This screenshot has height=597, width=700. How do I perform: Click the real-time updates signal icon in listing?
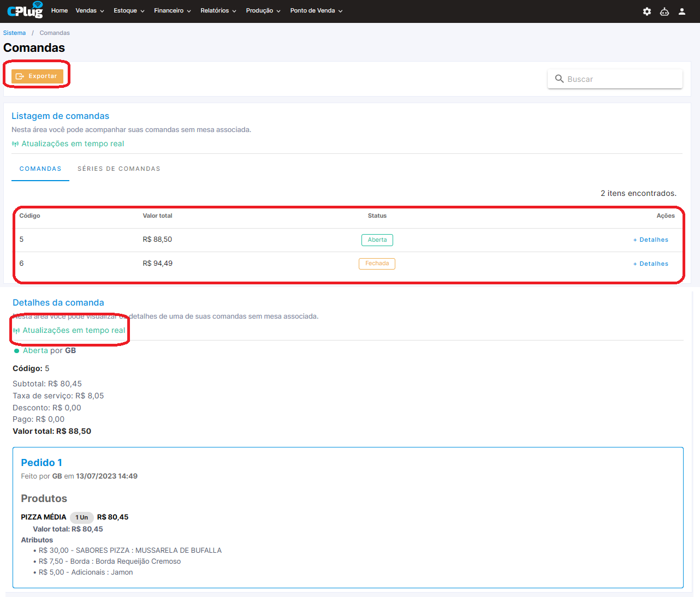[x=15, y=144]
